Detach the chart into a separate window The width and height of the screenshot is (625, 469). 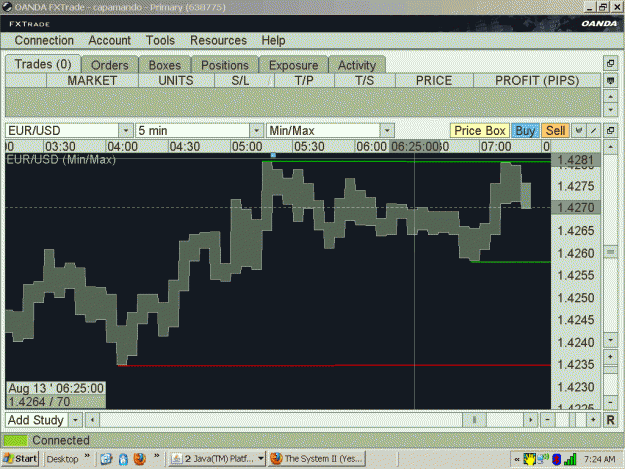610,131
